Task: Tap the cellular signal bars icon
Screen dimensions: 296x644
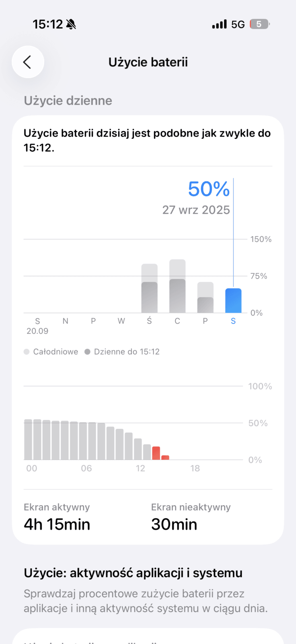Action: [219, 25]
